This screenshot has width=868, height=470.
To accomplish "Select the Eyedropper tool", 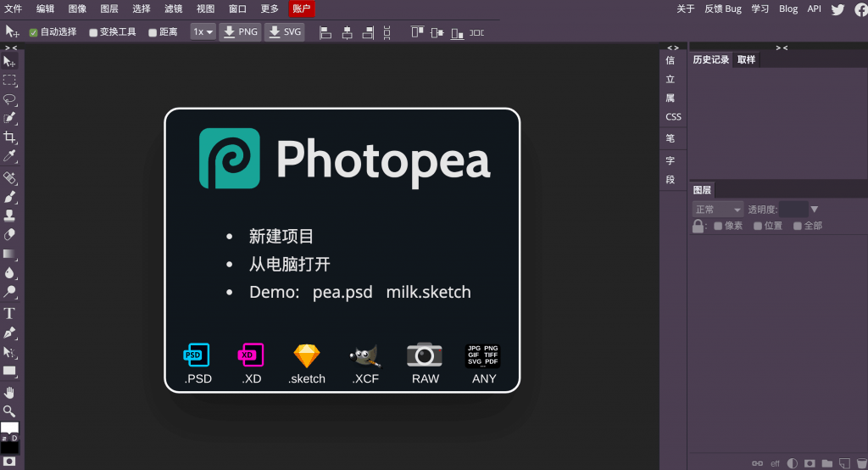I will coord(9,156).
